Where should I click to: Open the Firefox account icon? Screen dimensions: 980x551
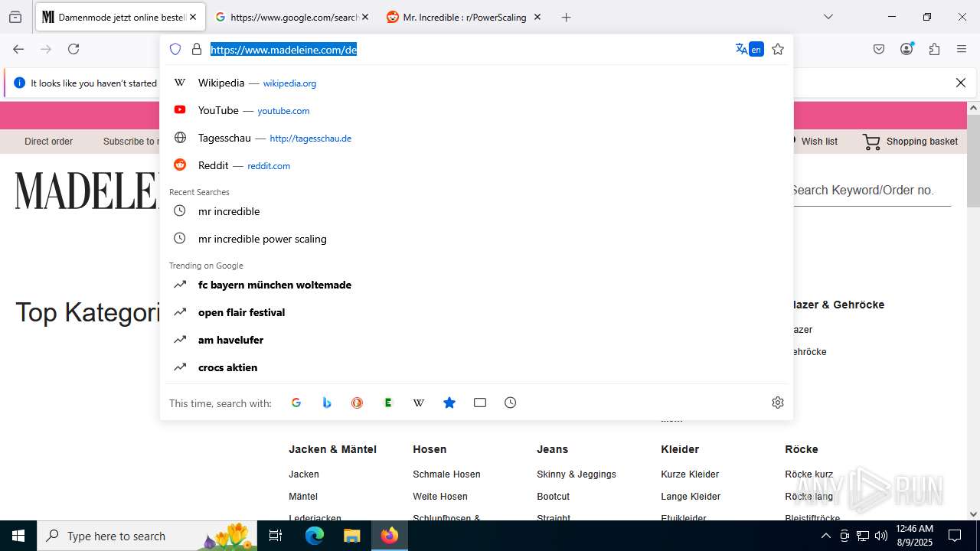[907, 49]
